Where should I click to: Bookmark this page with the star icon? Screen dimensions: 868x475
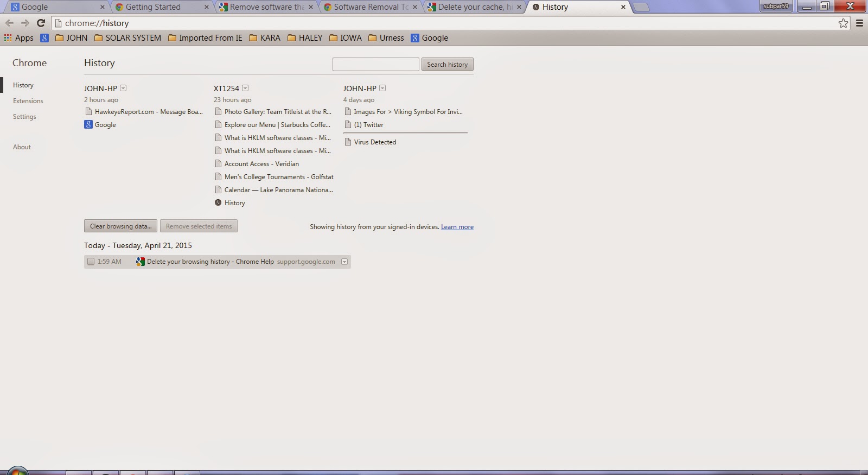pos(843,23)
